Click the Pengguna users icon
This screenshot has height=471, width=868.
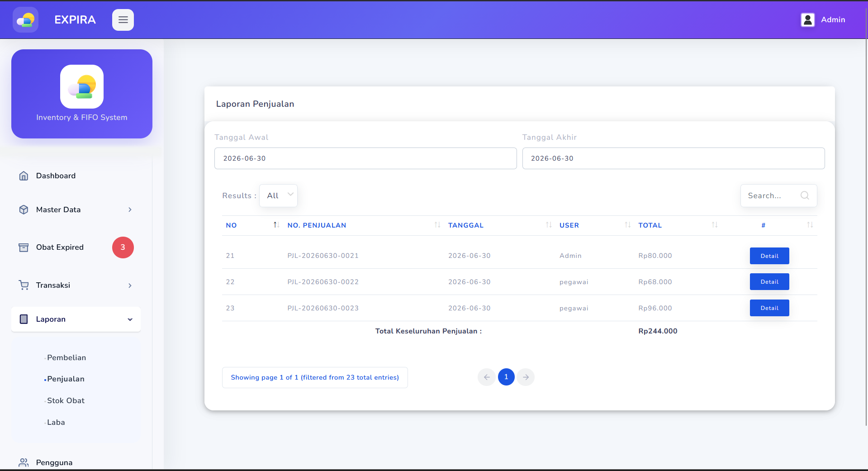24,462
